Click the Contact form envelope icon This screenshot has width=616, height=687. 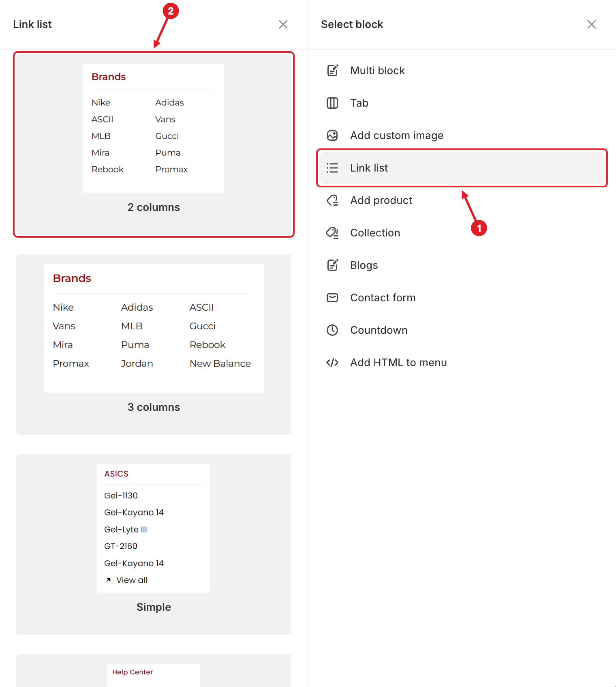point(332,298)
